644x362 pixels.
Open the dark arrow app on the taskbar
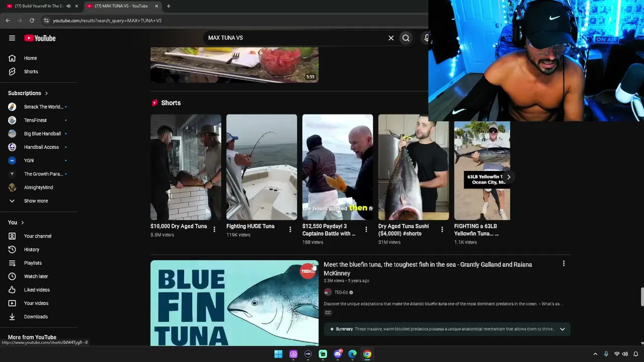point(308,354)
